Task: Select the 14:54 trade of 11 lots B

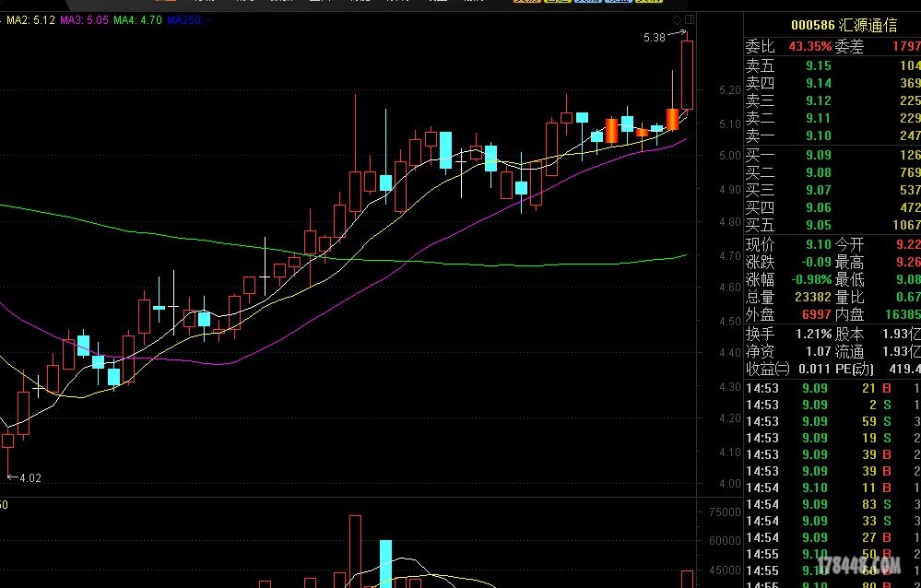Action: [832, 488]
